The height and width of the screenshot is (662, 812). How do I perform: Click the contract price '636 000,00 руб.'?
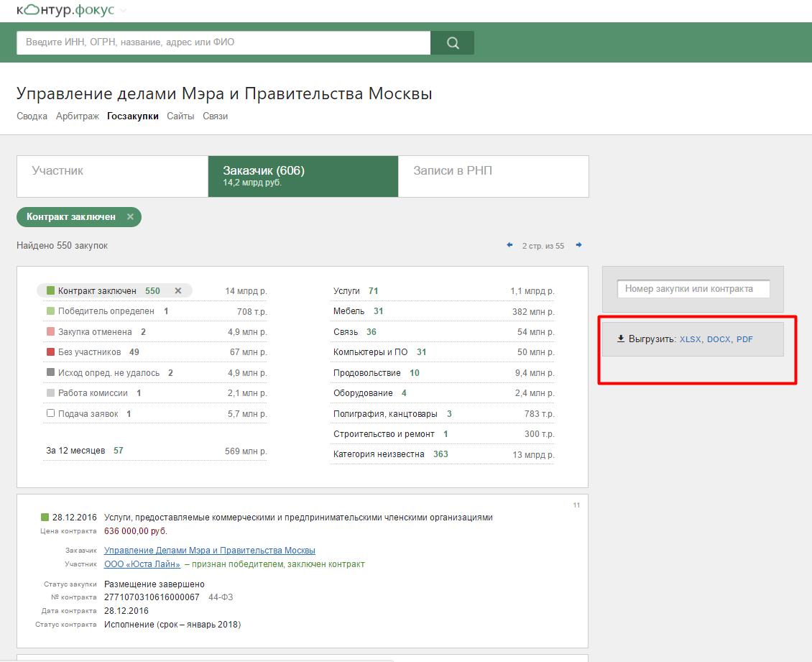(x=136, y=531)
